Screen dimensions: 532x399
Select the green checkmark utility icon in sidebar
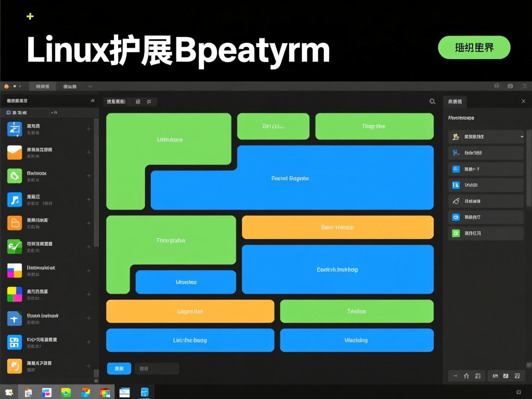tap(14, 246)
